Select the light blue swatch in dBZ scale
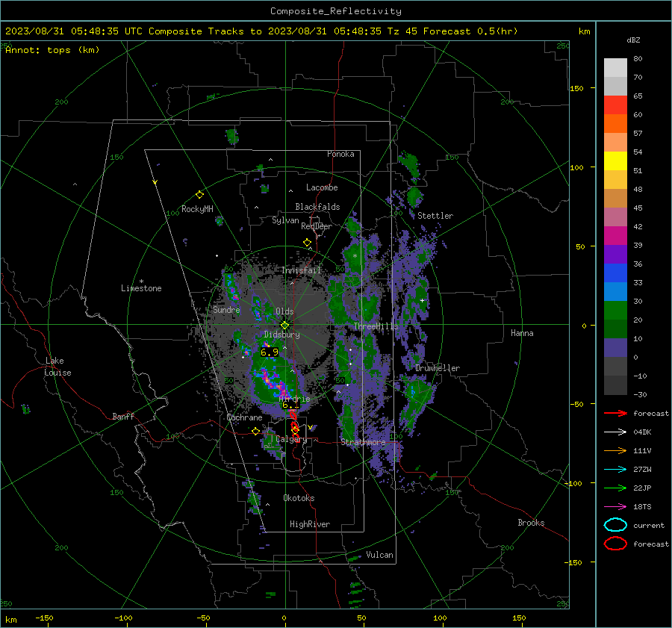The height and width of the screenshot is (628, 672). pos(615,291)
